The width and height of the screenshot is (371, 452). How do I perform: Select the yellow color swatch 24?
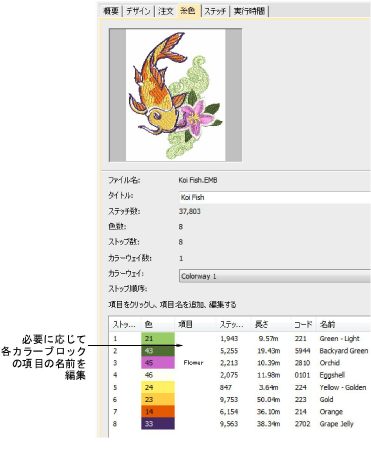(x=158, y=387)
